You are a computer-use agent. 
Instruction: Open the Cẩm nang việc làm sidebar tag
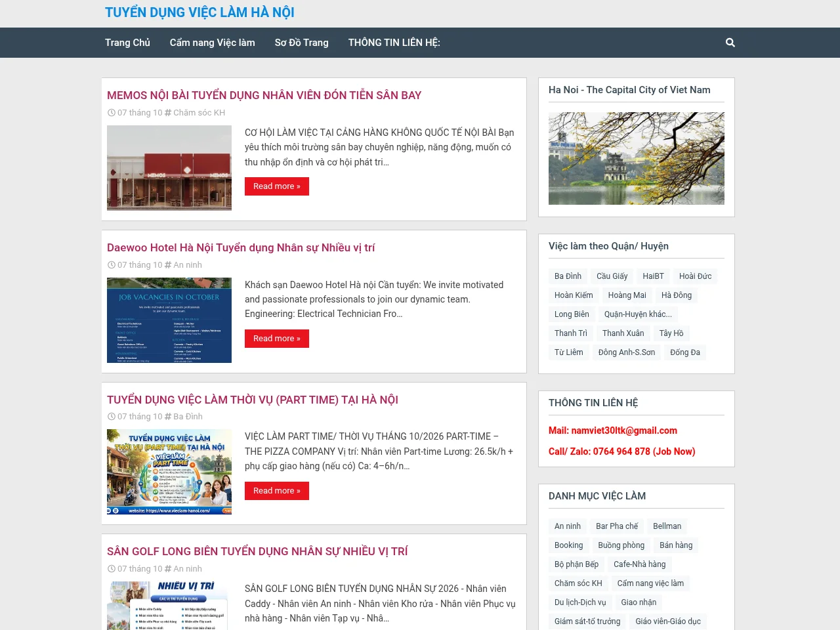(x=650, y=583)
